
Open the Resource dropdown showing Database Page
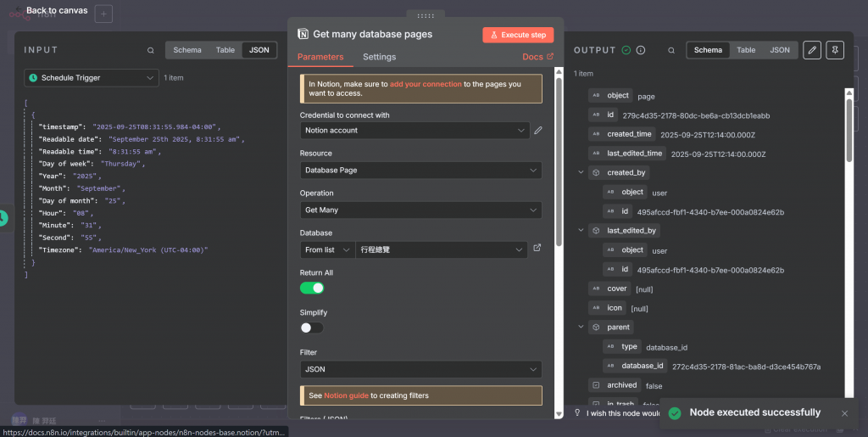[x=420, y=171]
